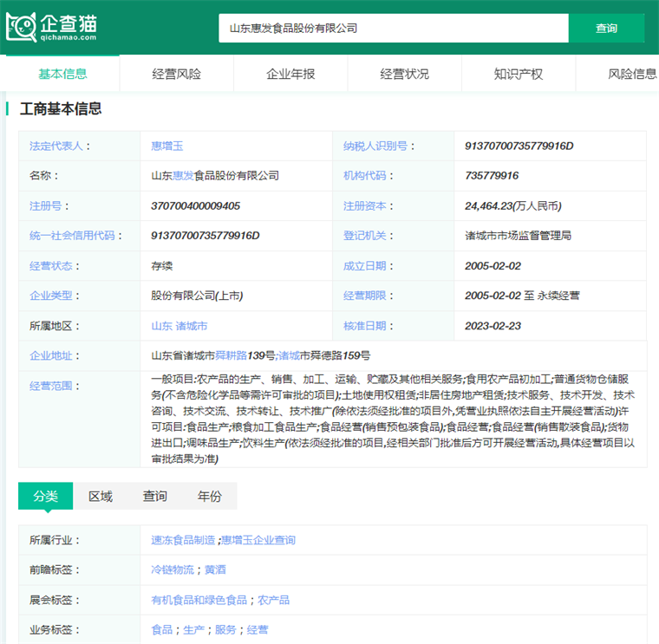The width and height of the screenshot is (659, 644).
Task: Open legal representative 惠增玉 link
Action: [166, 146]
